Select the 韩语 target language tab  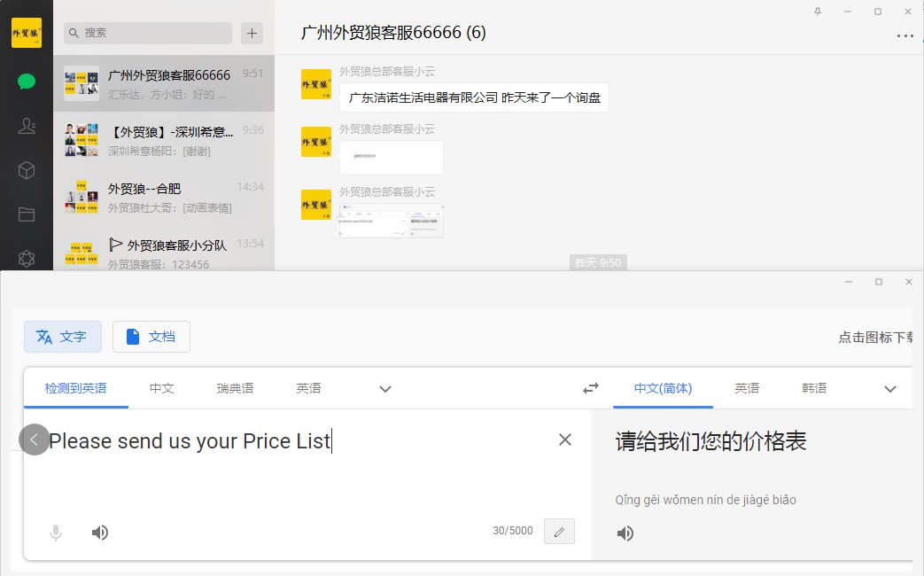pos(814,388)
